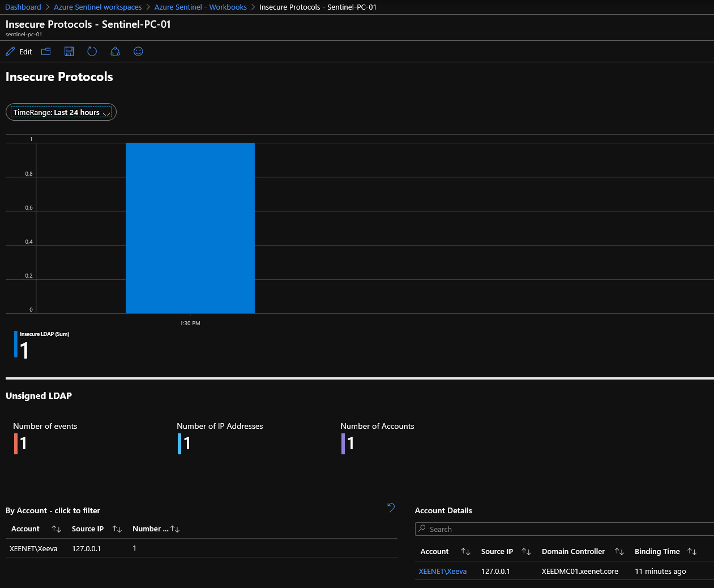
Task: Click the 1:30 PM axis label
Action: (x=190, y=323)
